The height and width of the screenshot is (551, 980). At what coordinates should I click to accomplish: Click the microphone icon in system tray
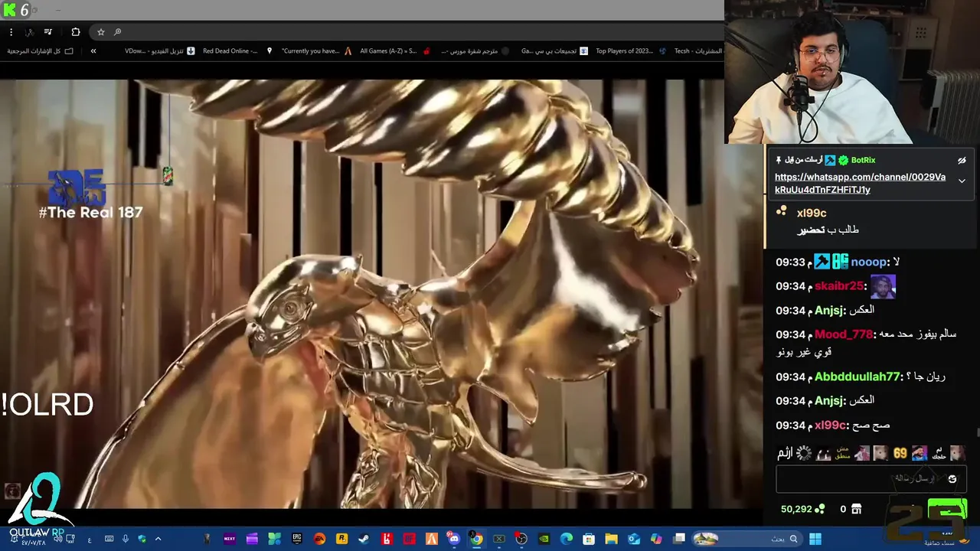126,539
